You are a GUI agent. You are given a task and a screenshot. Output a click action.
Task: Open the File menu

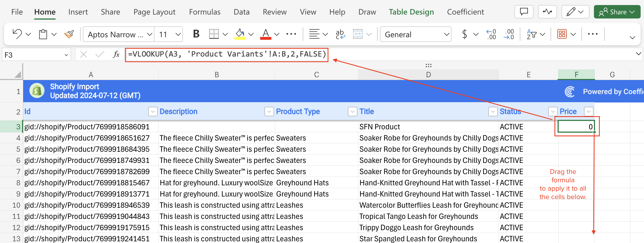point(17,12)
